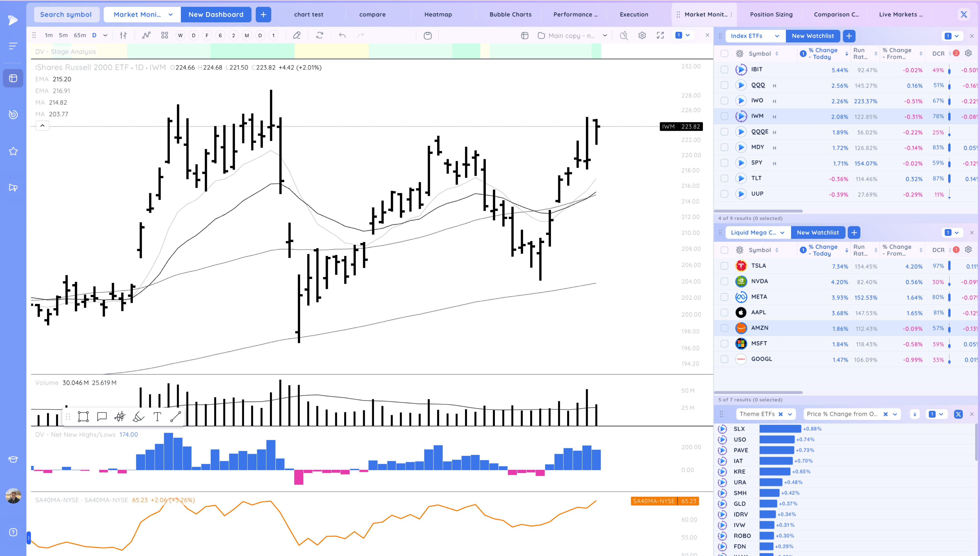Check the TSLA row checkbox
Image resolution: width=980 pixels, height=556 pixels.
(x=724, y=266)
